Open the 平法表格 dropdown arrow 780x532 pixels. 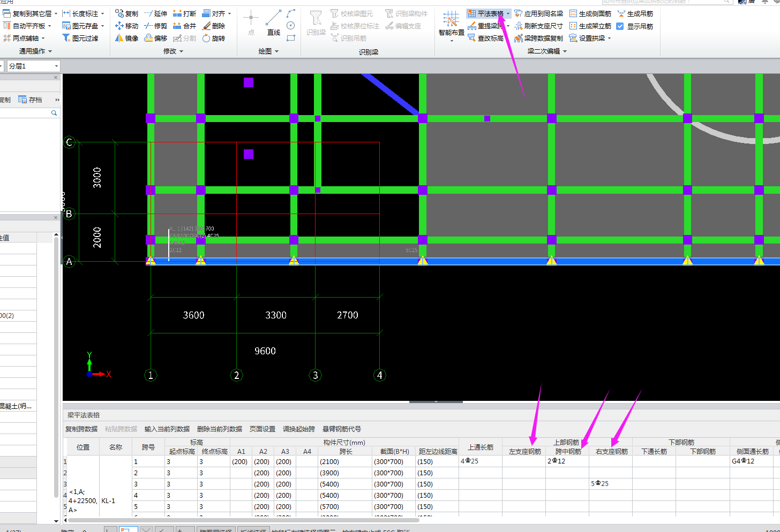pos(508,13)
